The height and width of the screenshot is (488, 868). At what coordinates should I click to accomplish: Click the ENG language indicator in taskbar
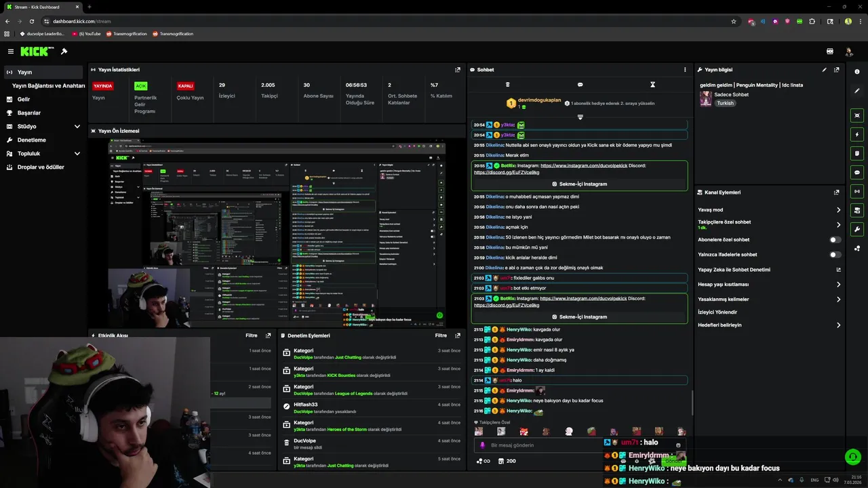(x=814, y=480)
